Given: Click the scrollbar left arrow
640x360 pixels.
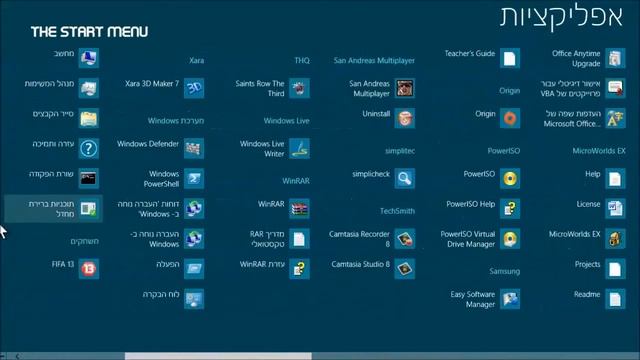Looking at the screenshot, I should pyautogui.click(x=18, y=356).
